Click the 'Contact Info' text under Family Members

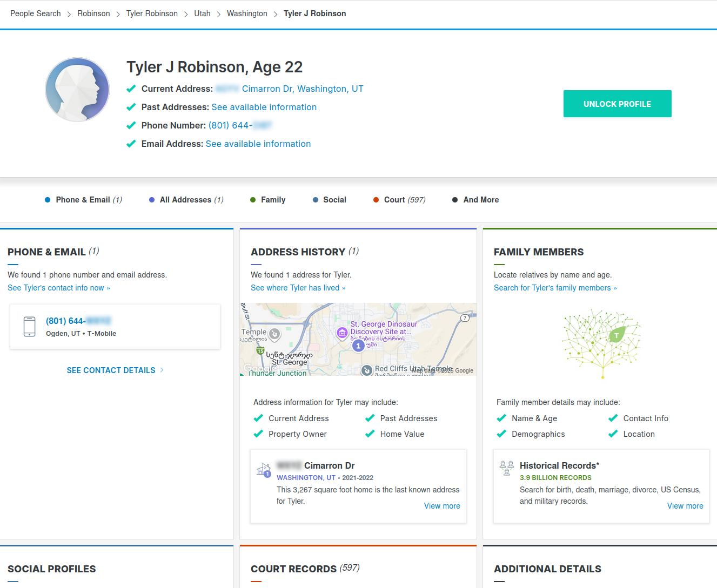(x=646, y=418)
